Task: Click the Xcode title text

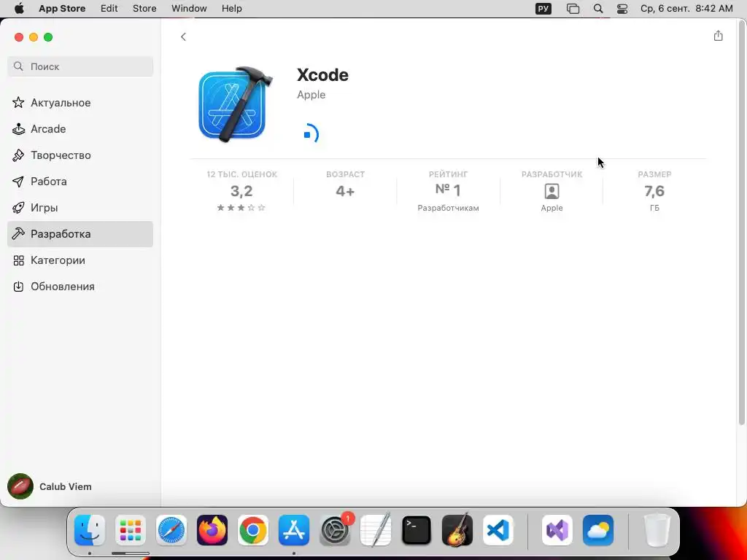Action: point(322,75)
